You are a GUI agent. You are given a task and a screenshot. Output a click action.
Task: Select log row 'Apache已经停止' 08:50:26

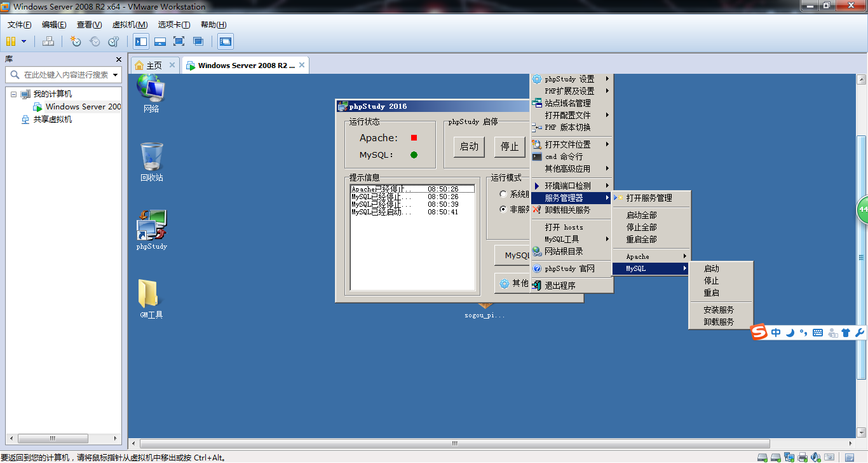click(x=412, y=189)
